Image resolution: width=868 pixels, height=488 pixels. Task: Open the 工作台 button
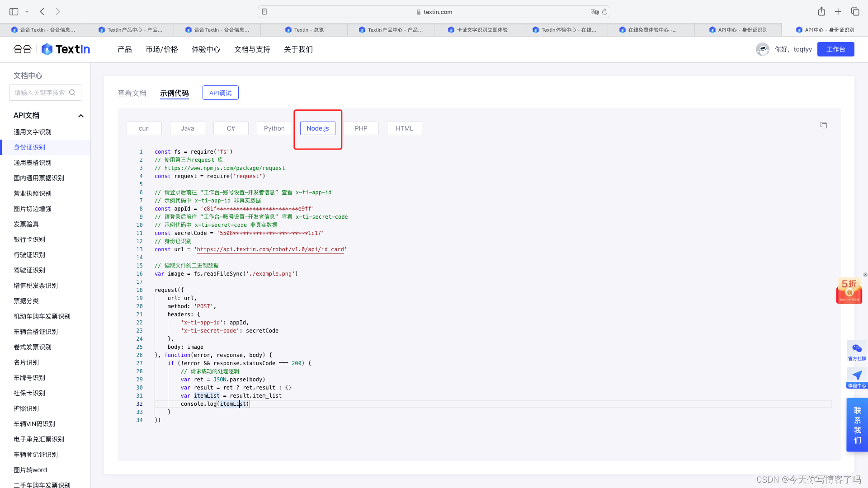click(835, 49)
